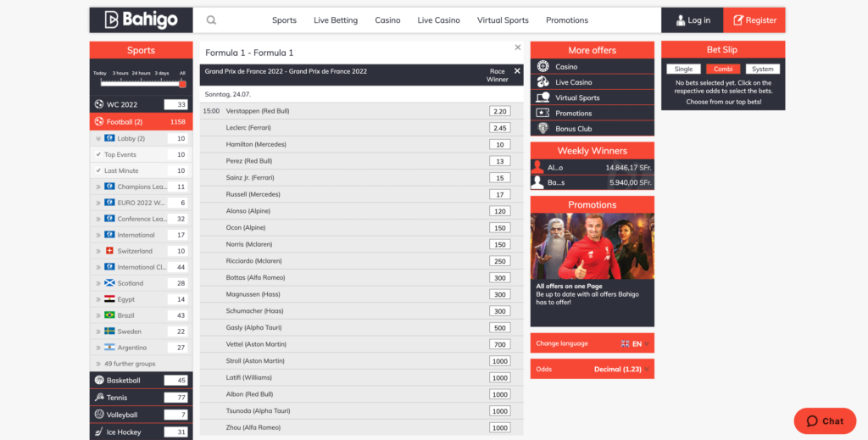This screenshot has height=440, width=868.
Task: Toggle Leclerc odds 2.45 selection
Action: tap(499, 128)
